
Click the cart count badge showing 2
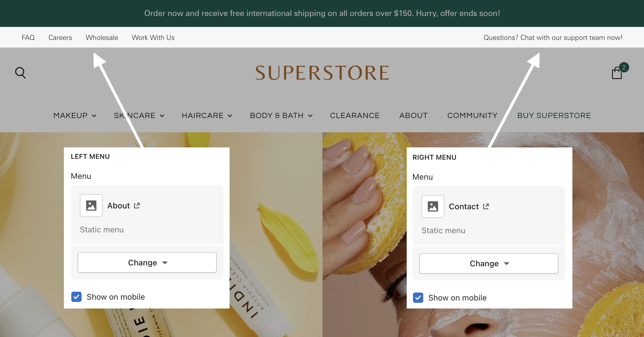624,67
